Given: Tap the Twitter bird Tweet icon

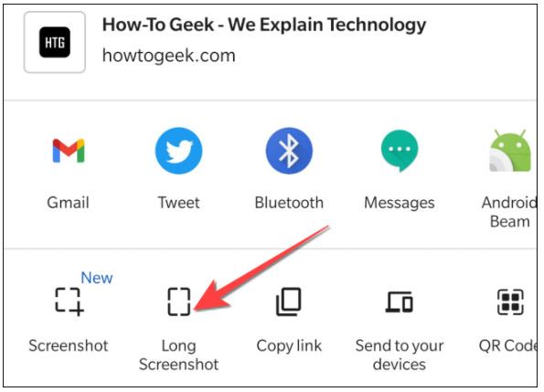Looking at the screenshot, I should [x=178, y=151].
